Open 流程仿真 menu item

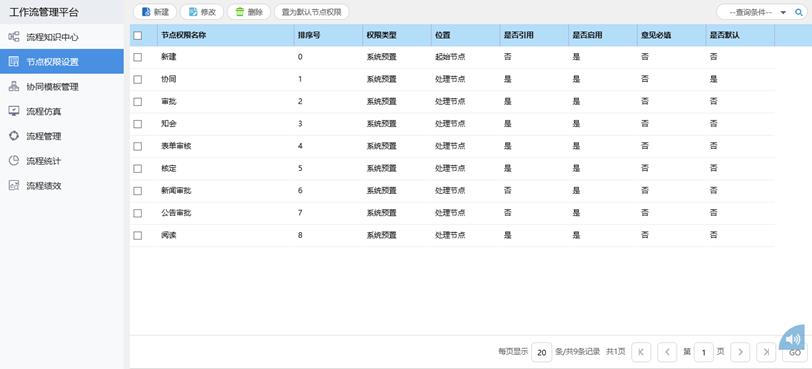[62, 111]
